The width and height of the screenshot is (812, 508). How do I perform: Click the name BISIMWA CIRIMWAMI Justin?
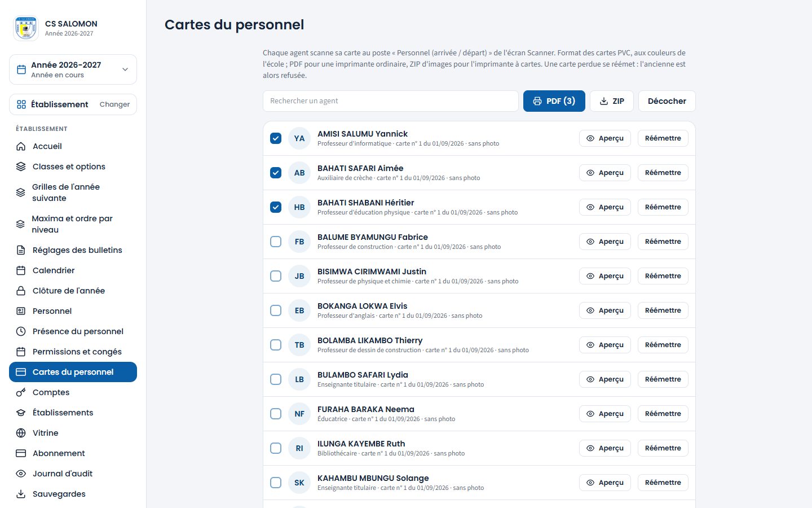pos(372,271)
